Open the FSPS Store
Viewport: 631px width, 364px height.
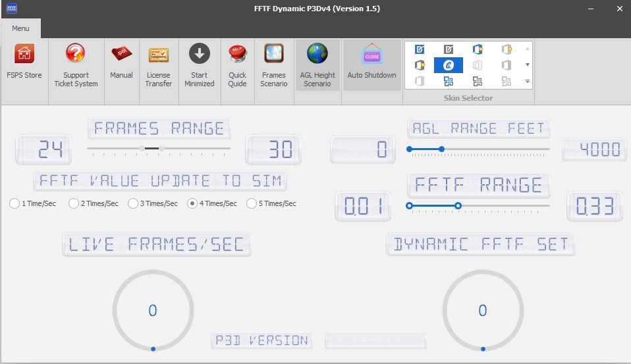tap(24, 61)
